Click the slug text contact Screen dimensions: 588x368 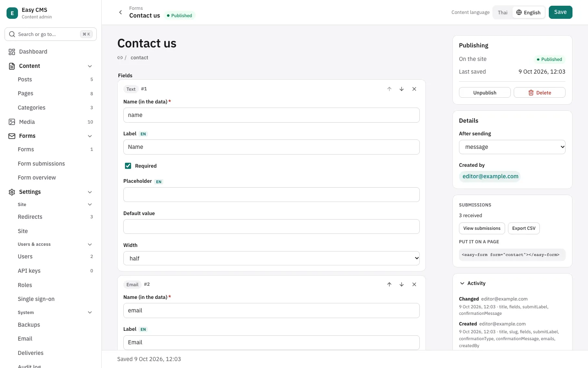click(x=139, y=58)
